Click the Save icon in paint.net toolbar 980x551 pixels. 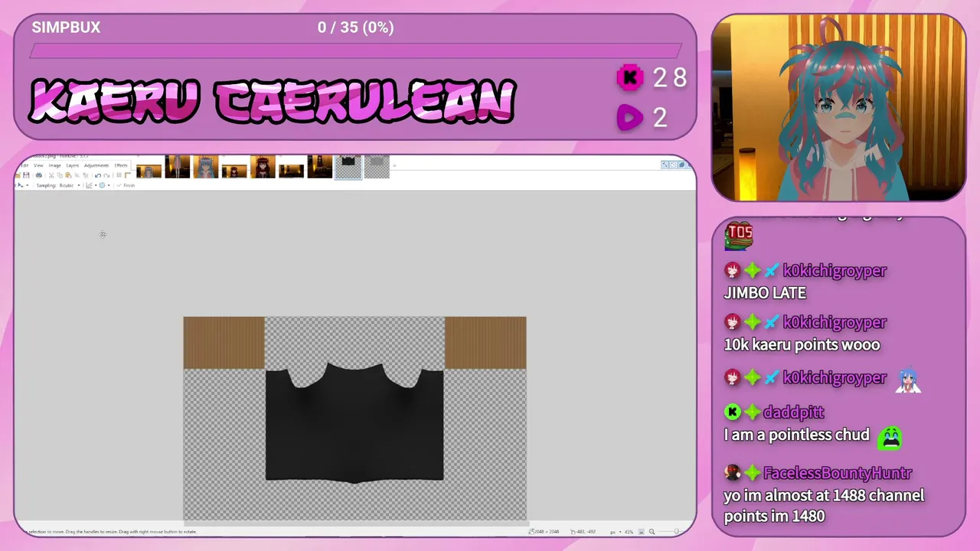(x=26, y=175)
